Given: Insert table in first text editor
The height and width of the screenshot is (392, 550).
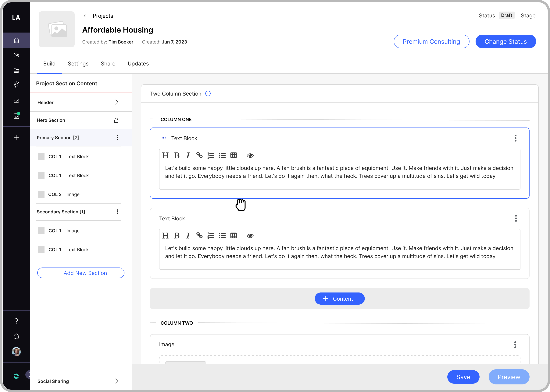Looking at the screenshot, I should pos(234,155).
